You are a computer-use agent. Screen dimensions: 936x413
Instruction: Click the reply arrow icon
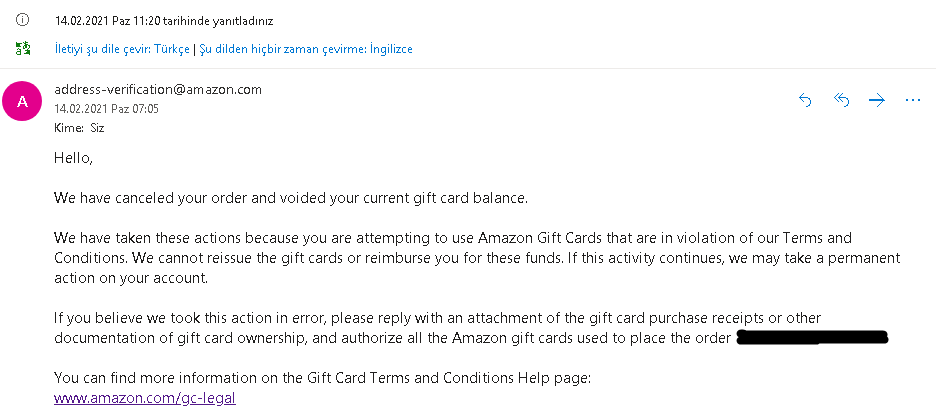805,100
